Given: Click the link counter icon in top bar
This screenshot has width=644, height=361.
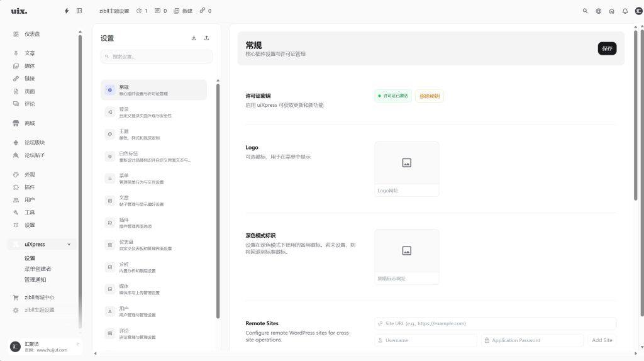Looking at the screenshot, I should coord(206,11).
